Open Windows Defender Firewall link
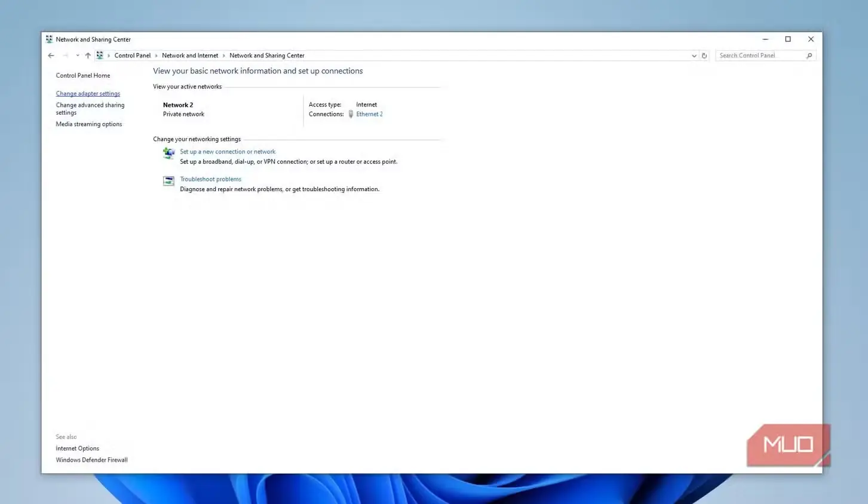This screenshot has height=504, width=868. click(x=92, y=460)
